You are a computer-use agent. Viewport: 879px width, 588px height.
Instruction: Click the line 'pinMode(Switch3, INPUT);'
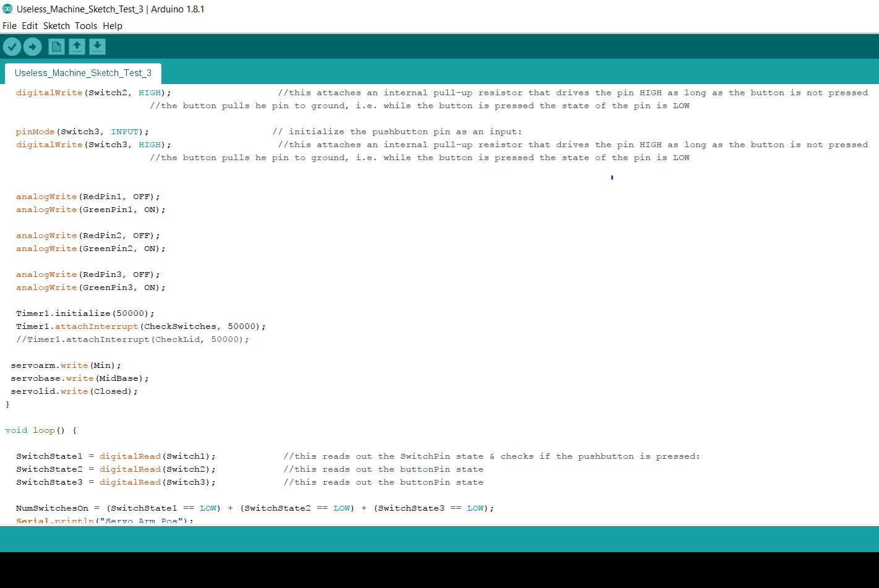[83, 132]
